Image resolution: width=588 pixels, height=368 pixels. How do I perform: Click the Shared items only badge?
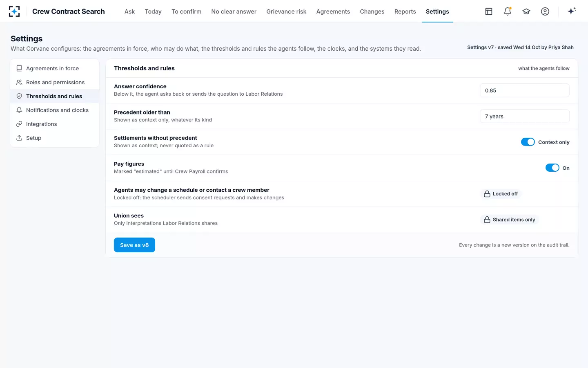click(x=510, y=220)
